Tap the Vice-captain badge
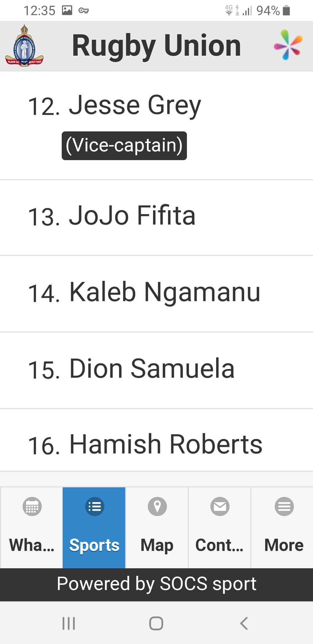 point(124,146)
